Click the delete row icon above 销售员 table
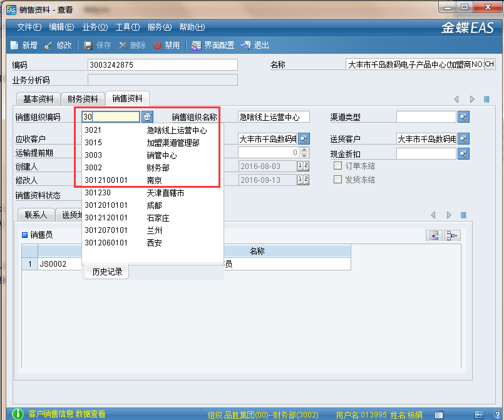Image resolution: width=504 pixels, height=420 pixels. [452, 235]
